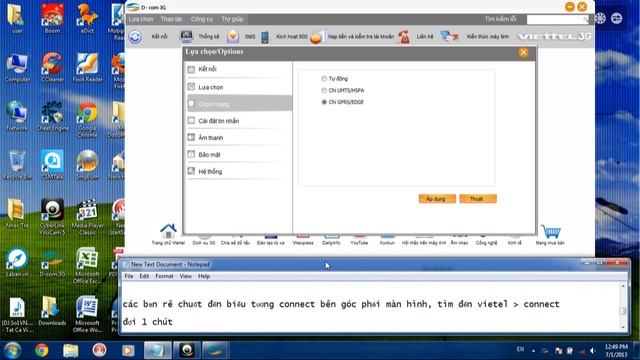Screen dimensions: 640x360
Task: Select Cài đặt tin nhắn options category
Action: point(239,121)
